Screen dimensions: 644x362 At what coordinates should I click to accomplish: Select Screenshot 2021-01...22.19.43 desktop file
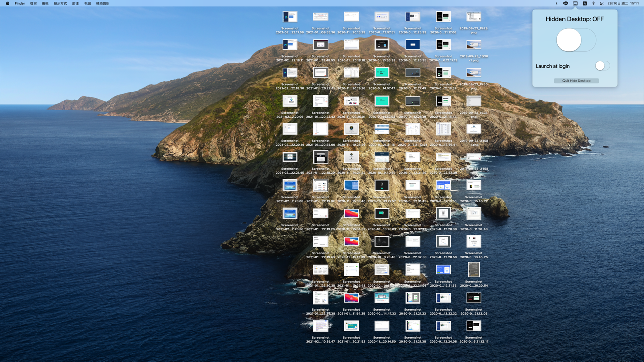[x=320, y=248]
